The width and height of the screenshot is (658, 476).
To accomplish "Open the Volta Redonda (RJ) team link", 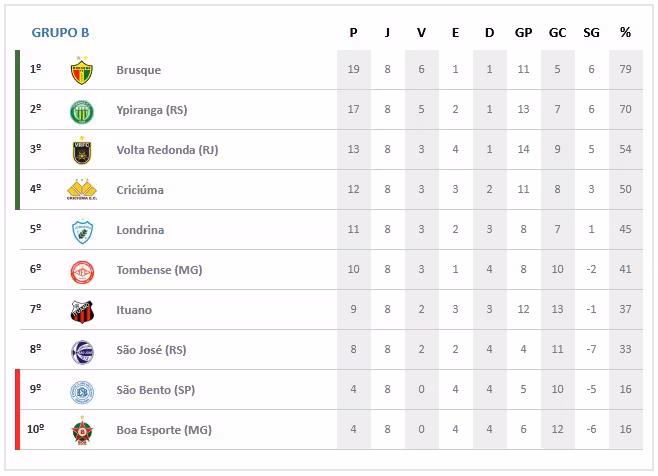I will pyautogui.click(x=167, y=151).
